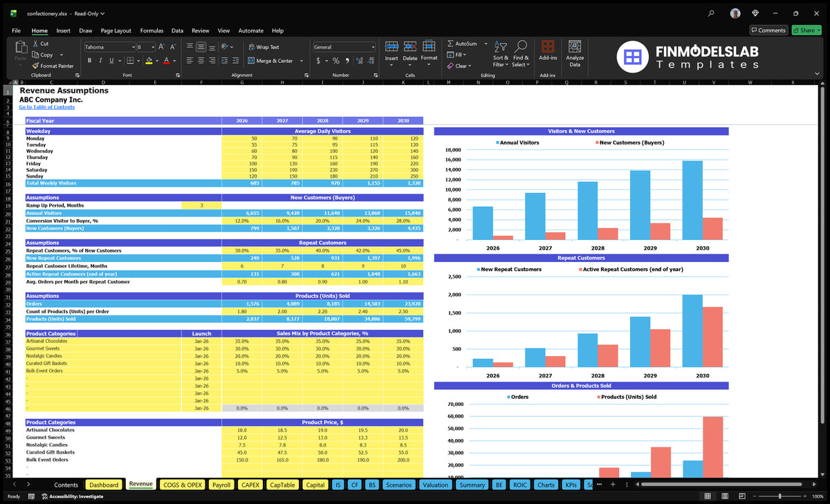Open Find & Select

[521, 53]
